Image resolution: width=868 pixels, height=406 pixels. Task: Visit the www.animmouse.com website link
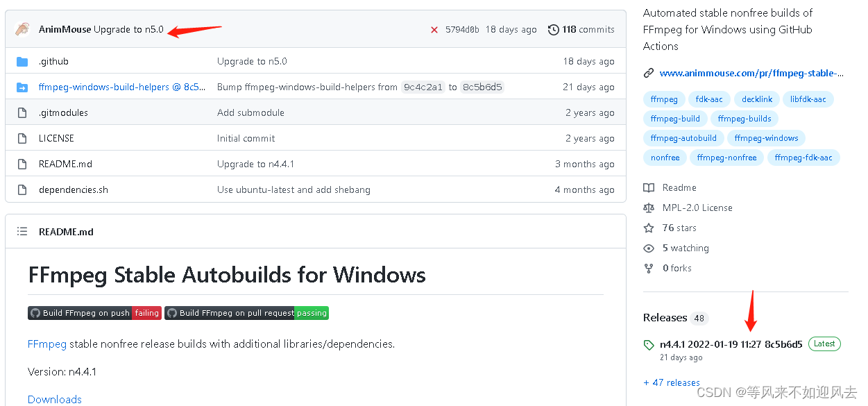coord(752,73)
